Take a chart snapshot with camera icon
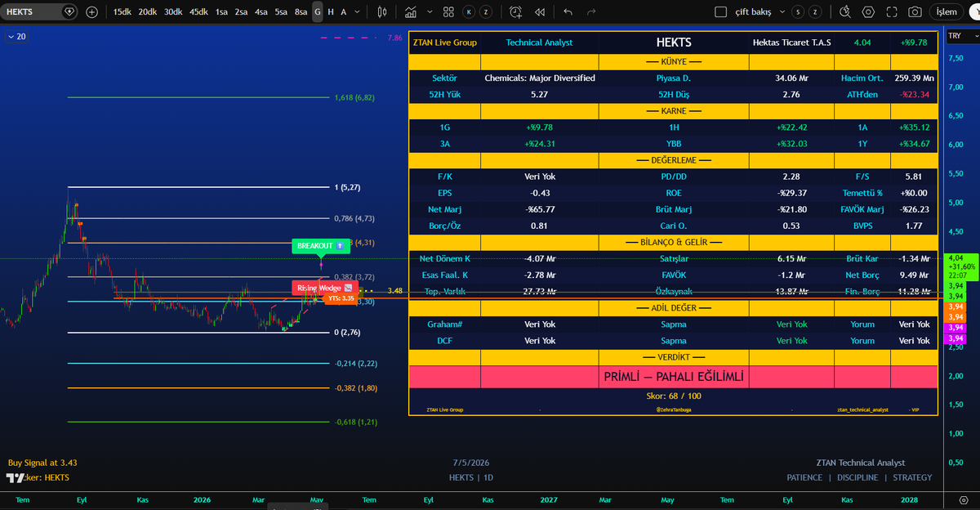Image resolution: width=980 pixels, height=510 pixels. pos(915,12)
